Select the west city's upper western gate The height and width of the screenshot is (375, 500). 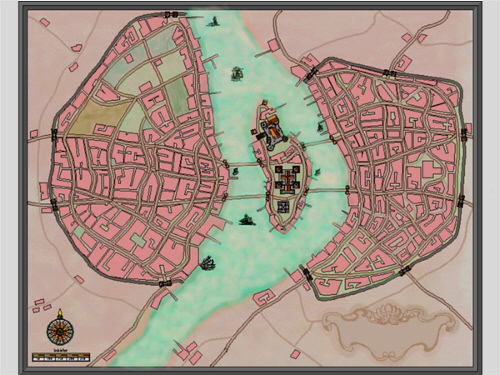tap(54, 135)
